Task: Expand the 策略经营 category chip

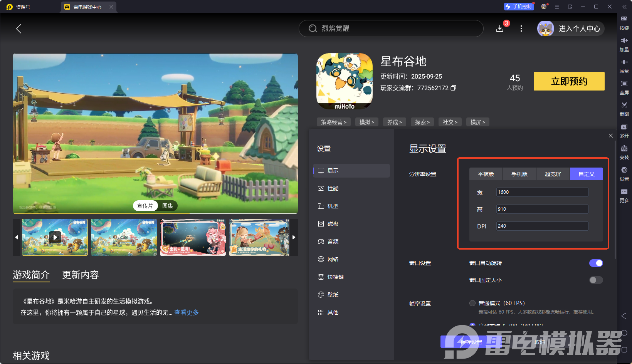Action: (x=333, y=122)
